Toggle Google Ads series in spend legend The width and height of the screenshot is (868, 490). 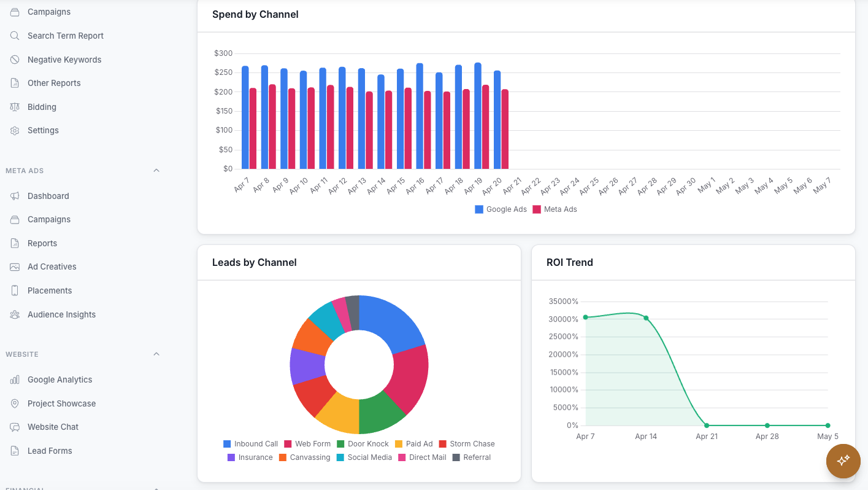pos(501,209)
